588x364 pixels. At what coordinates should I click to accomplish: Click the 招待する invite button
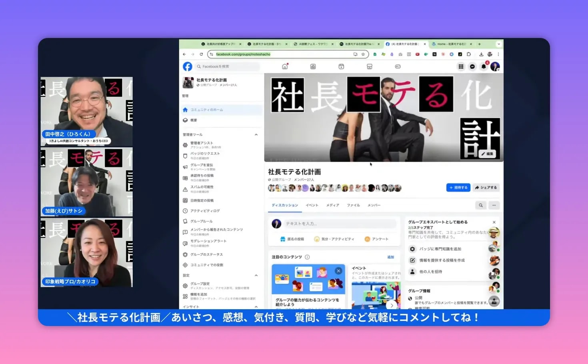click(x=458, y=187)
